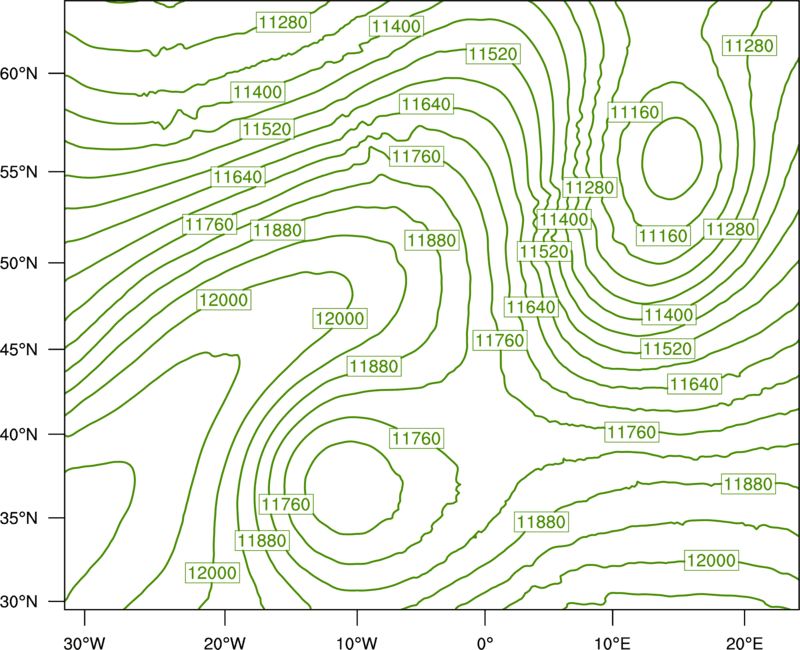Click the 50°N latitude axis label

click(x=19, y=263)
